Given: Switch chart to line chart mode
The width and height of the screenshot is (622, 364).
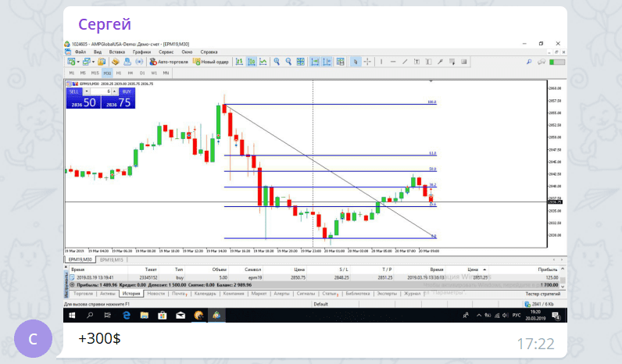Looking at the screenshot, I should click(263, 62).
